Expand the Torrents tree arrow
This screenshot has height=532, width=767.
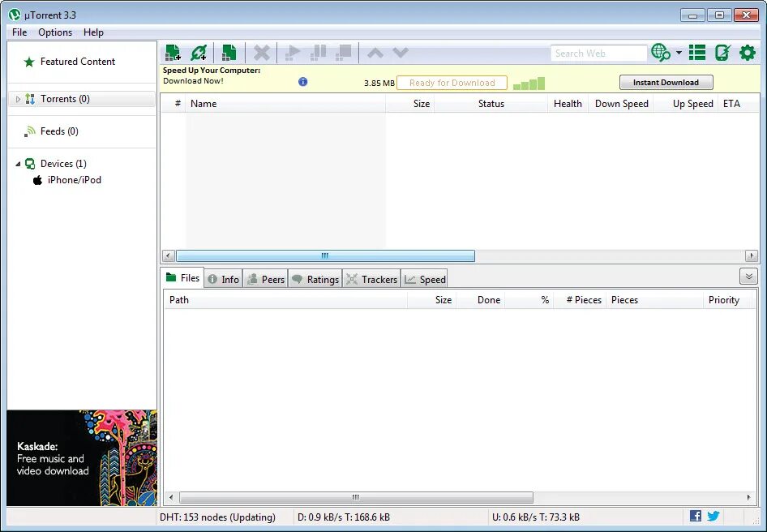click(x=18, y=100)
